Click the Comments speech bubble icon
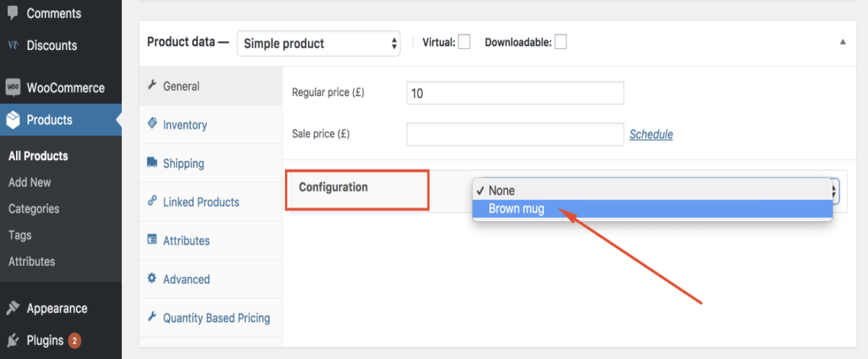This screenshot has width=868, height=359. pos(13,13)
